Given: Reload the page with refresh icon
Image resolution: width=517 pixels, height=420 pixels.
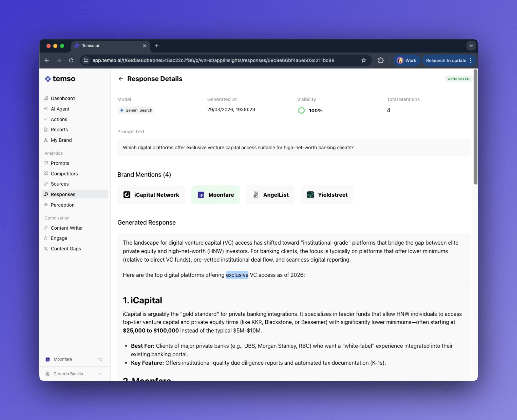Looking at the screenshot, I should 71,60.
